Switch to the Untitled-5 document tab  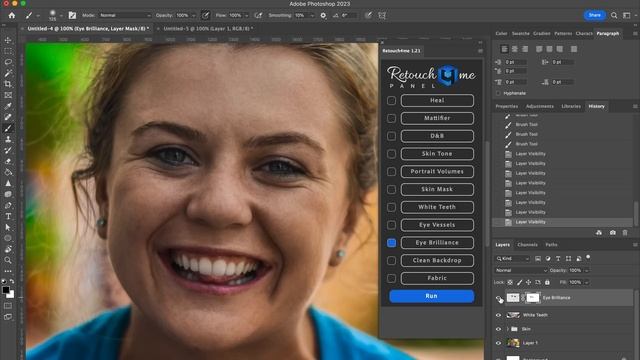[x=208, y=29]
